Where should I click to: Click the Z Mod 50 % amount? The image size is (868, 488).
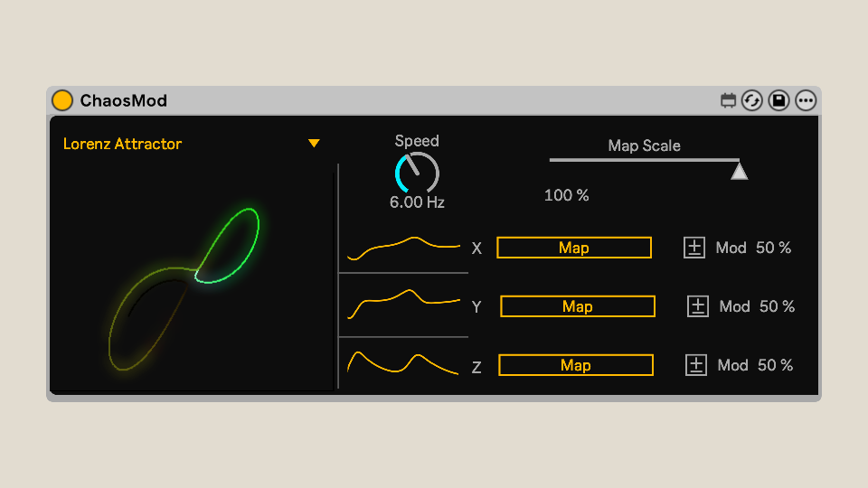tap(774, 365)
